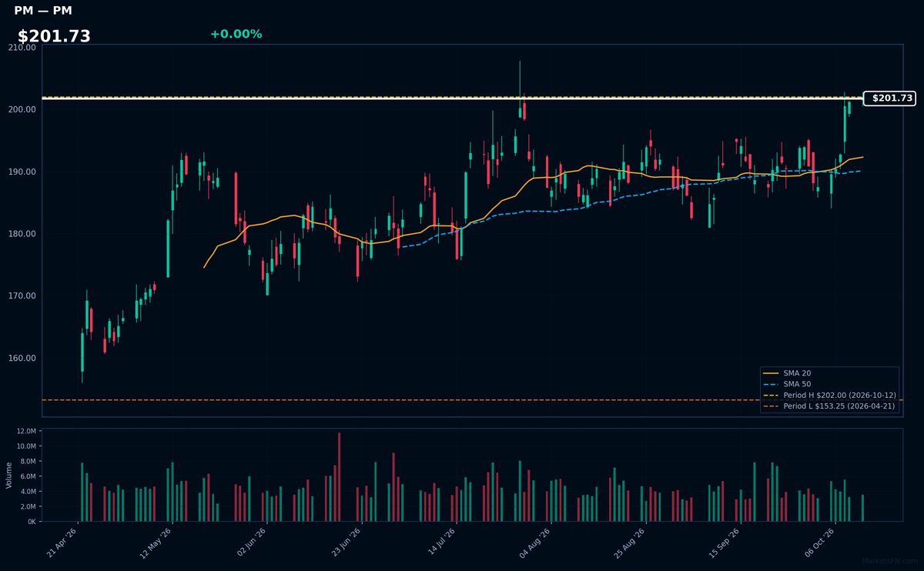
Task: Click Period L $153.25 legend entry
Action: click(x=829, y=406)
